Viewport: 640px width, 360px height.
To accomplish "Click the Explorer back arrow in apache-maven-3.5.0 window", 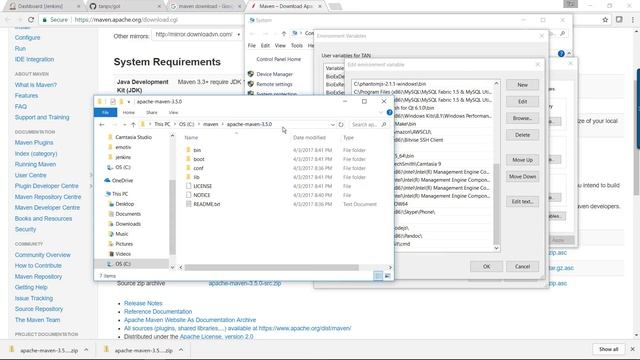I will tap(102, 124).
